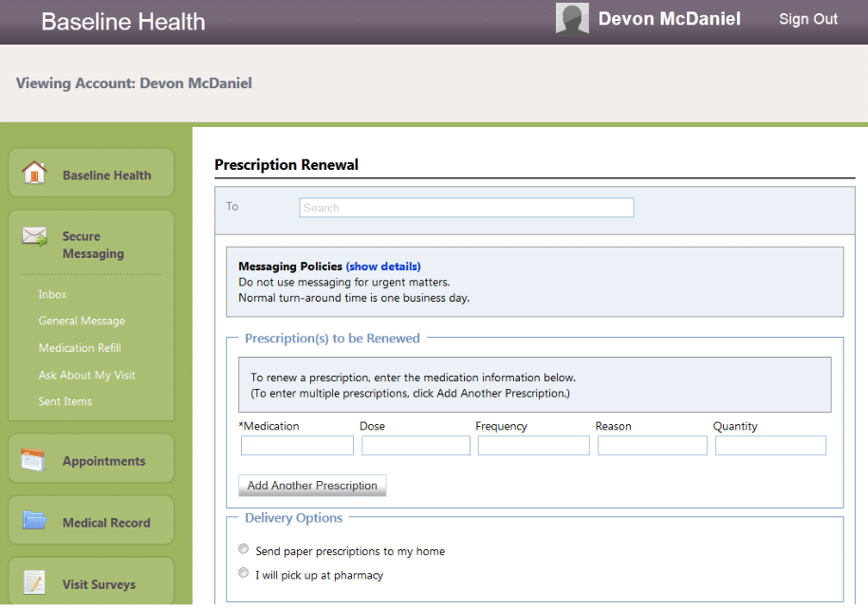Open the Inbox from the sidebar
Viewport: 868px width, 609px height.
(x=52, y=294)
